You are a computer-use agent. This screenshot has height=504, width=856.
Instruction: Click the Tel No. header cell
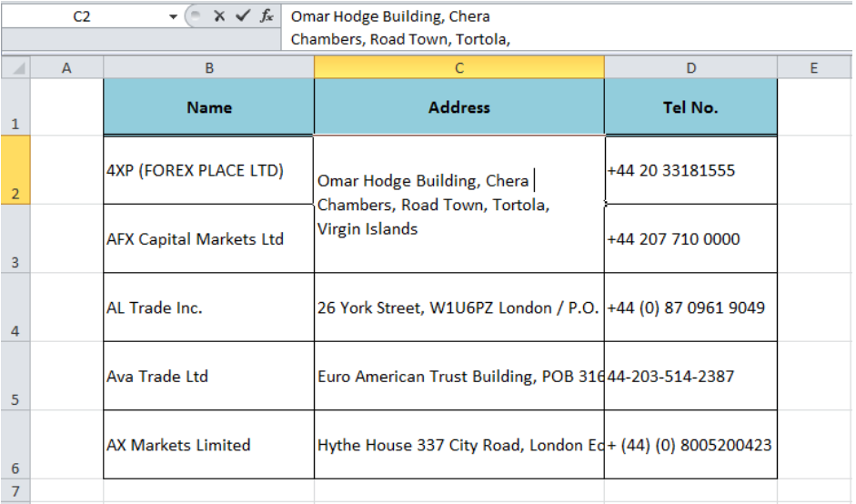pos(690,107)
